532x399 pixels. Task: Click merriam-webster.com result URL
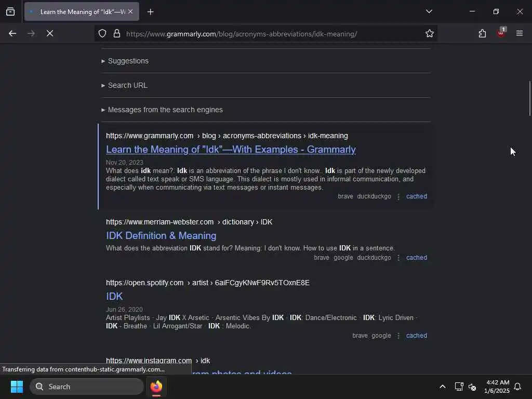pos(189,222)
